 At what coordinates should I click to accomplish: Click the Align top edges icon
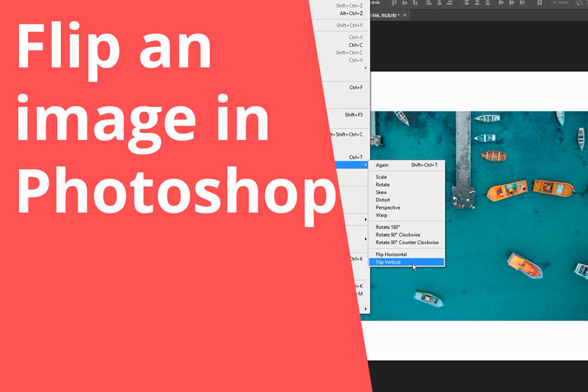point(393,3)
